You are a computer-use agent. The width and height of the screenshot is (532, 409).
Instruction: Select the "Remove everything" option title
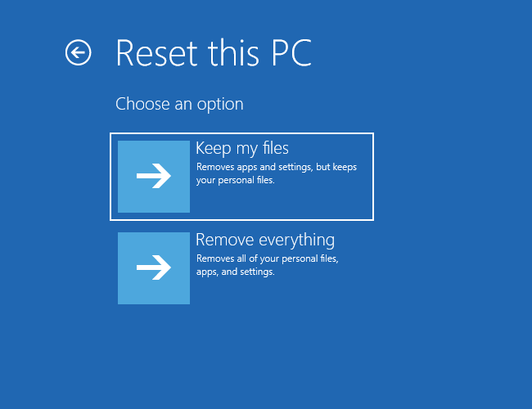(x=265, y=240)
